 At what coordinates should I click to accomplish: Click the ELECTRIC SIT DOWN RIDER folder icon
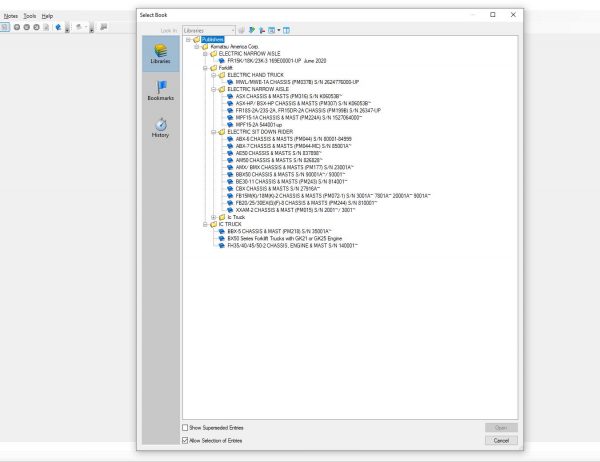click(x=222, y=132)
